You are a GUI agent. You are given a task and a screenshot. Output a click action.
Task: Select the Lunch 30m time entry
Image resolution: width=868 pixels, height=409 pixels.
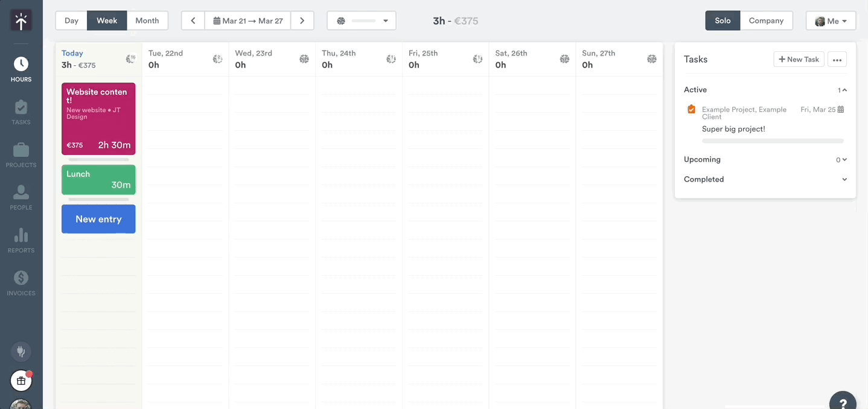(x=98, y=180)
